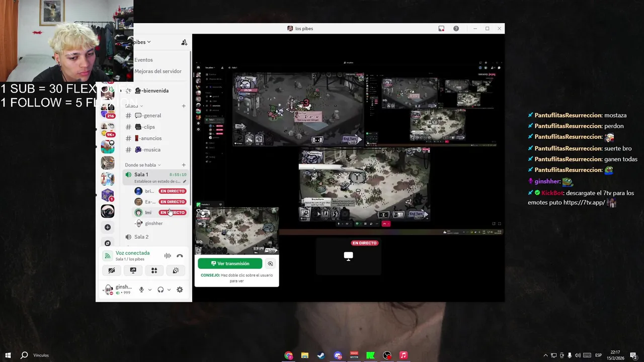Select user ginshher in Sala 1
644x362 pixels.
[x=149, y=223]
